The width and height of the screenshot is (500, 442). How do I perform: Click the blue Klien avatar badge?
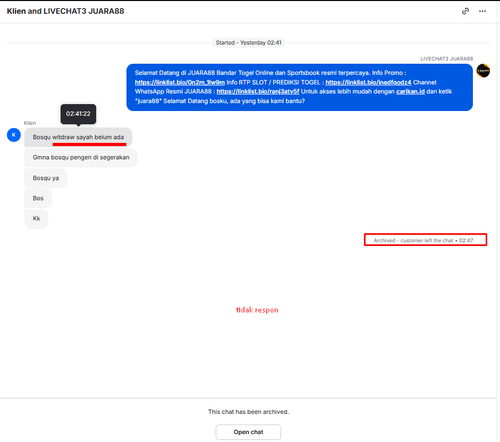click(x=14, y=135)
